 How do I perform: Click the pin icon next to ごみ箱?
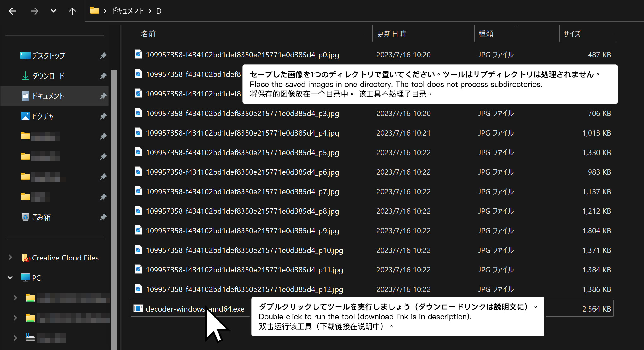click(x=103, y=217)
